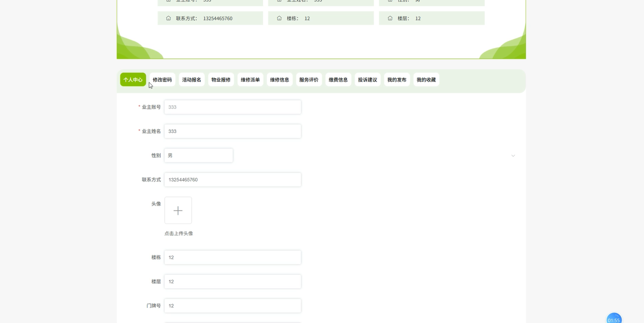This screenshot has width=644, height=323.
Task: Click inside the 联系方式 phone input field
Action: pos(232,179)
